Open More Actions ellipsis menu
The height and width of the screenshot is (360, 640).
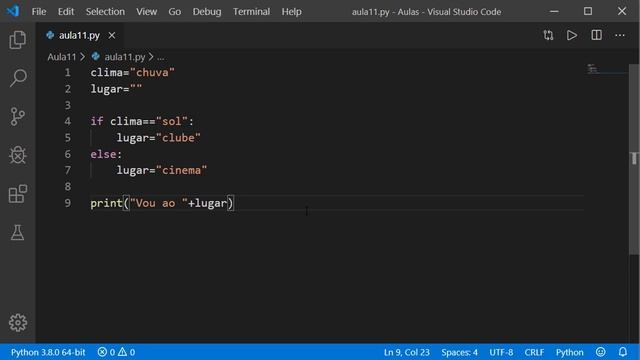pos(620,36)
